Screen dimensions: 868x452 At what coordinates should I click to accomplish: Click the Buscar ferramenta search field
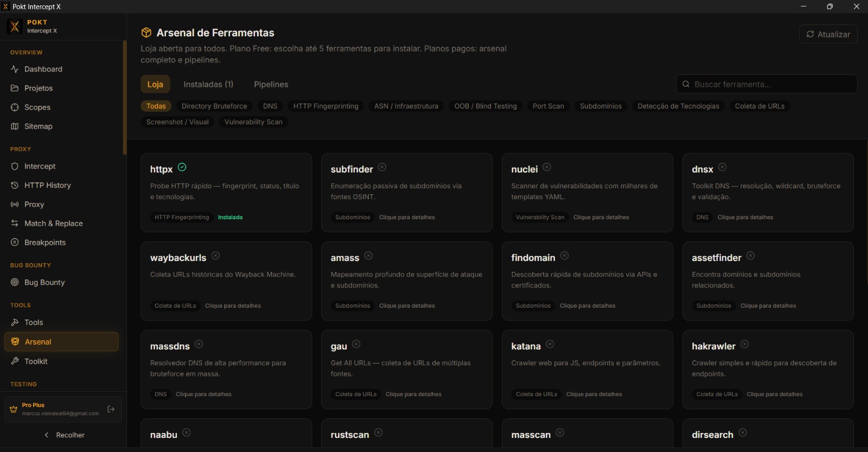click(x=767, y=84)
